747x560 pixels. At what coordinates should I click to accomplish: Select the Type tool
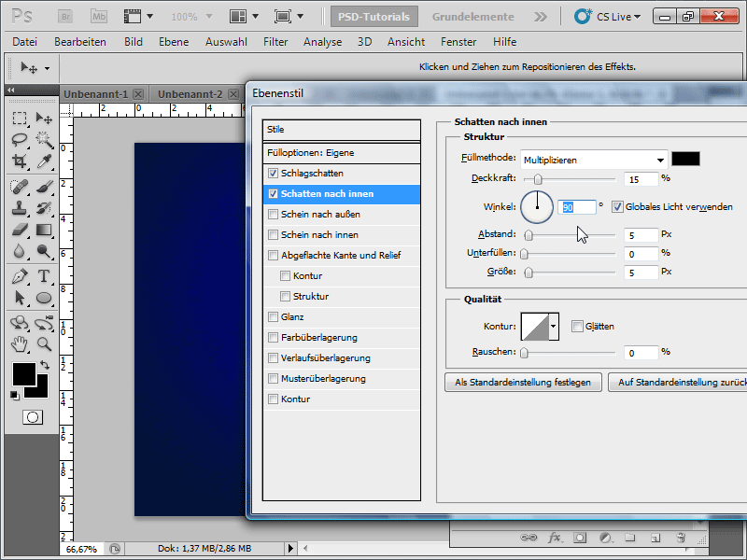[44, 276]
